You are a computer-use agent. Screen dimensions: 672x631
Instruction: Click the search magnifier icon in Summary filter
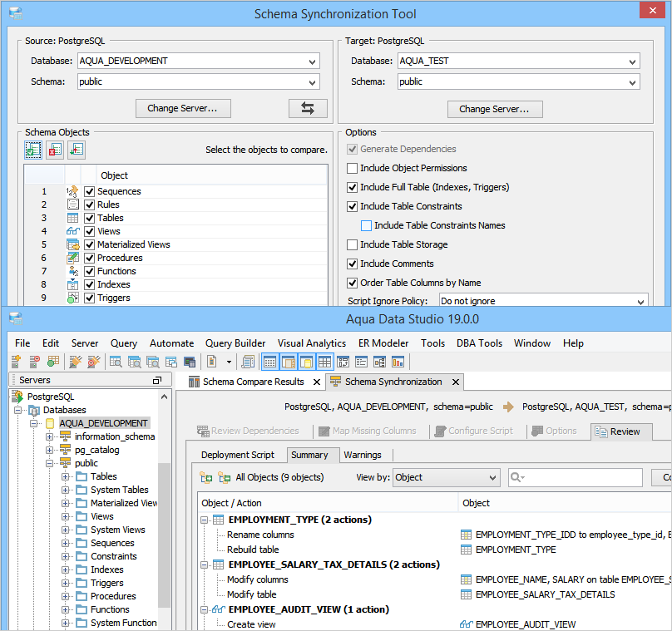click(x=516, y=477)
